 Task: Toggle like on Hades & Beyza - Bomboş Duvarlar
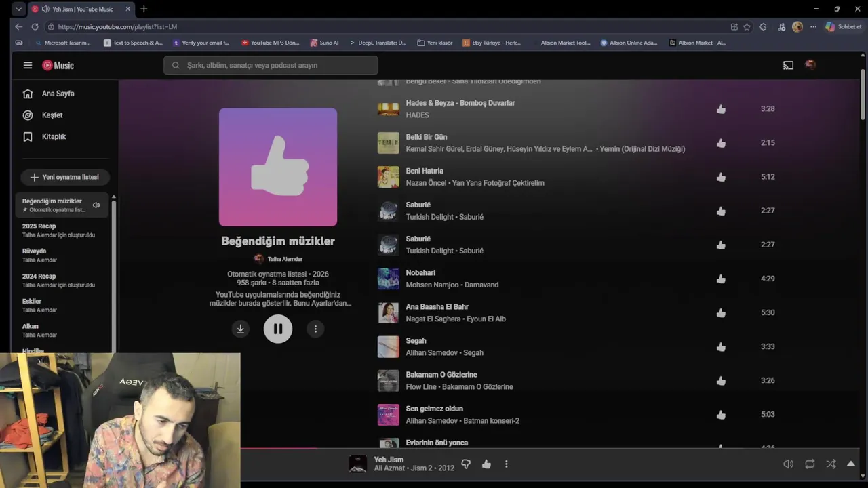(x=721, y=109)
